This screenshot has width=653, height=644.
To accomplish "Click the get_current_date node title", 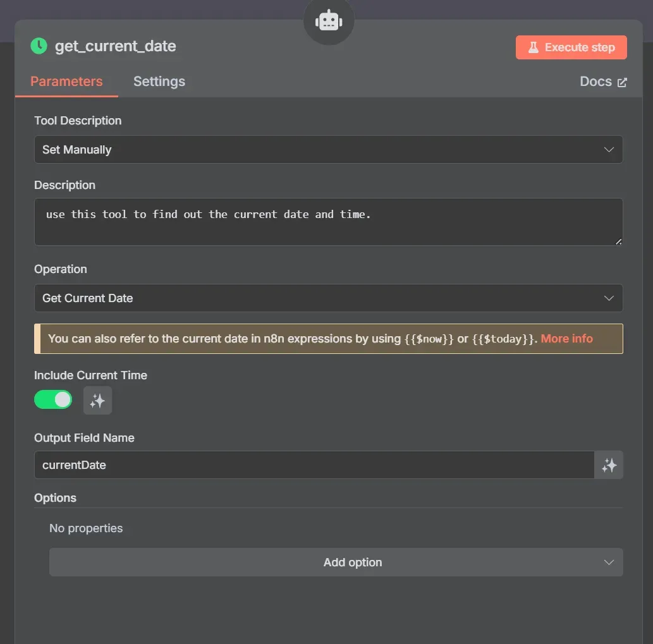I will (116, 46).
